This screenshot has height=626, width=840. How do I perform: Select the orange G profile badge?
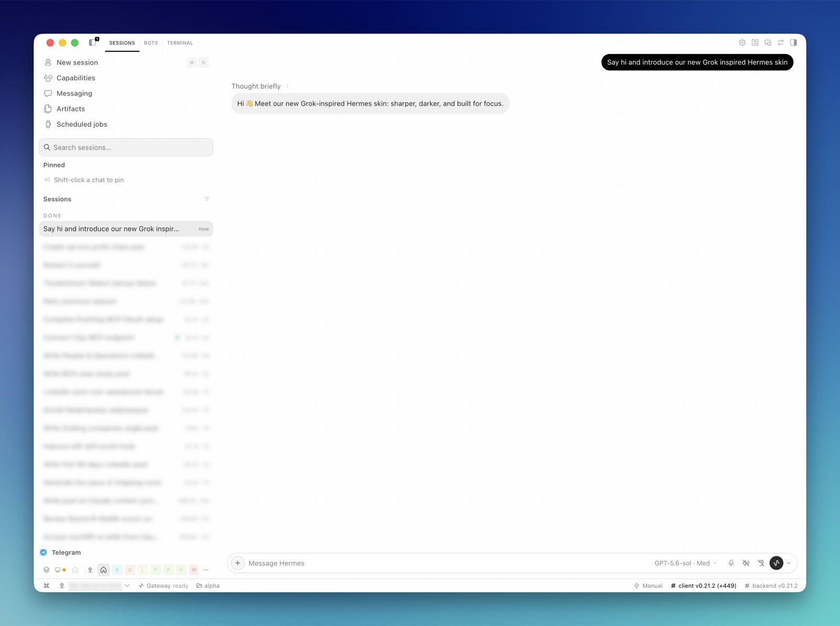[x=130, y=570]
